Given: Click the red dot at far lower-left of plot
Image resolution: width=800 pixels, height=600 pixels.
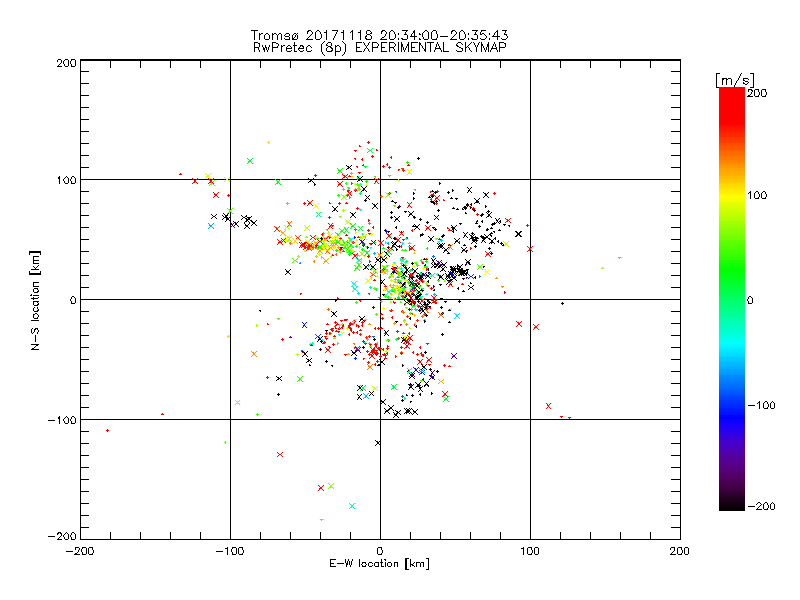Looking at the screenshot, I should [107, 431].
